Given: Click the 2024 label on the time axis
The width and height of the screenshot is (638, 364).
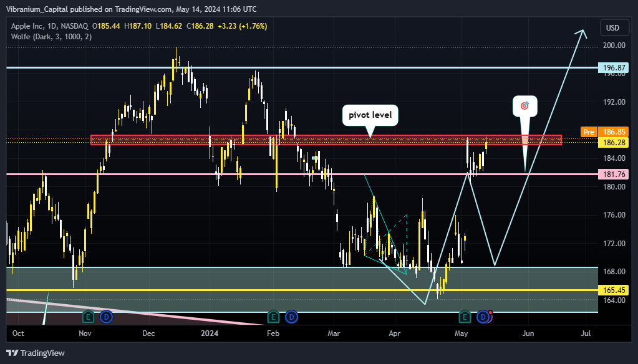Looking at the screenshot, I should click(x=210, y=333).
